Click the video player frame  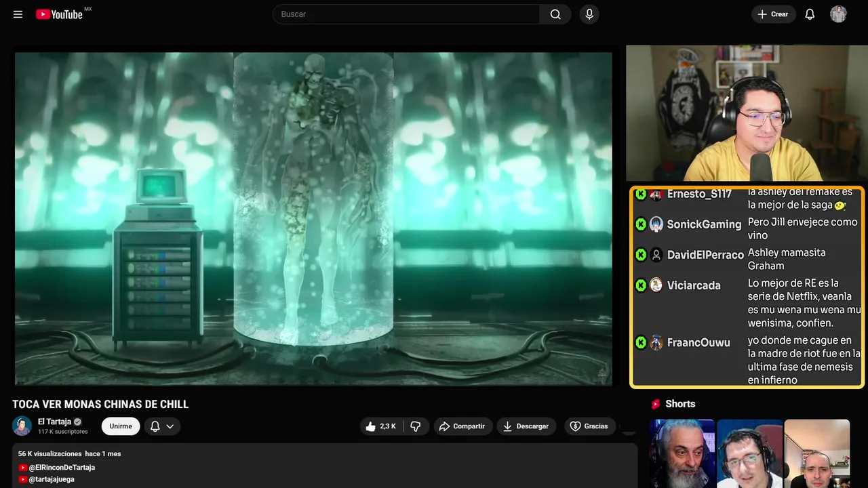(313, 219)
